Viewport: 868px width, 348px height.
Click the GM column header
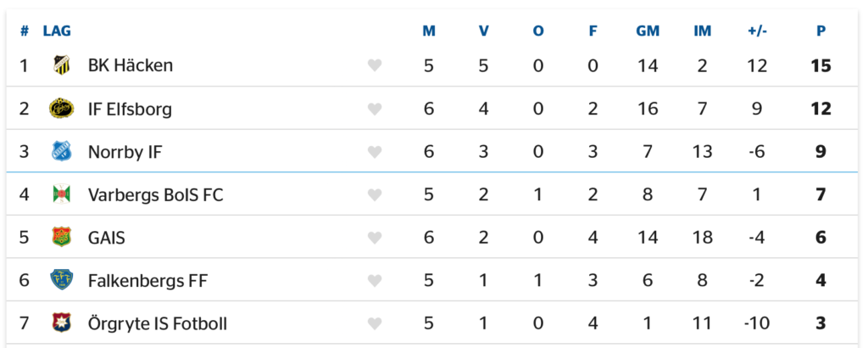click(648, 31)
